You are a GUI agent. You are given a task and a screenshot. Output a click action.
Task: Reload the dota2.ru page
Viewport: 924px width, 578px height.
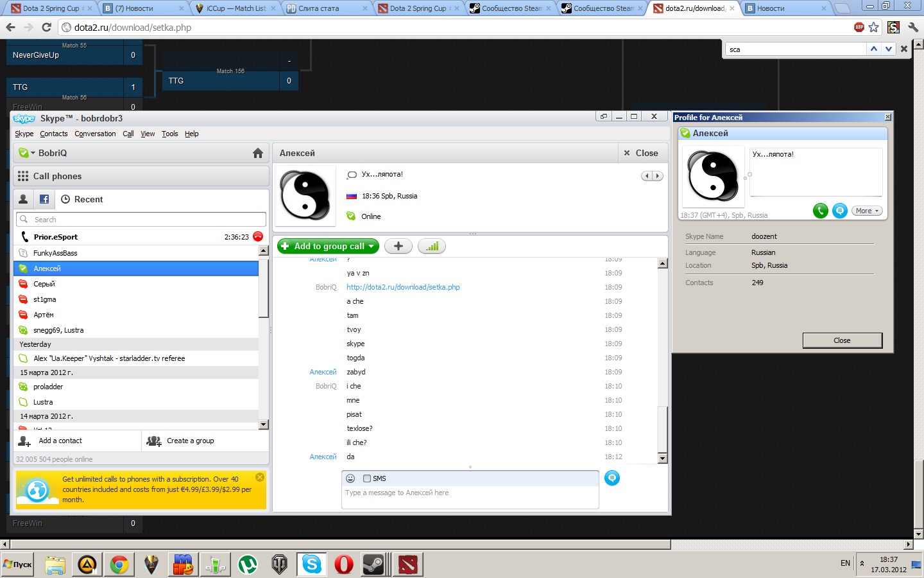[x=46, y=28]
